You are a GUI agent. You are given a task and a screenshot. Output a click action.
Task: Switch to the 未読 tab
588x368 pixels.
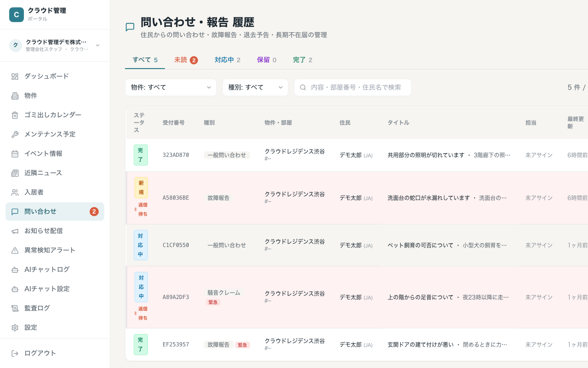(186, 60)
